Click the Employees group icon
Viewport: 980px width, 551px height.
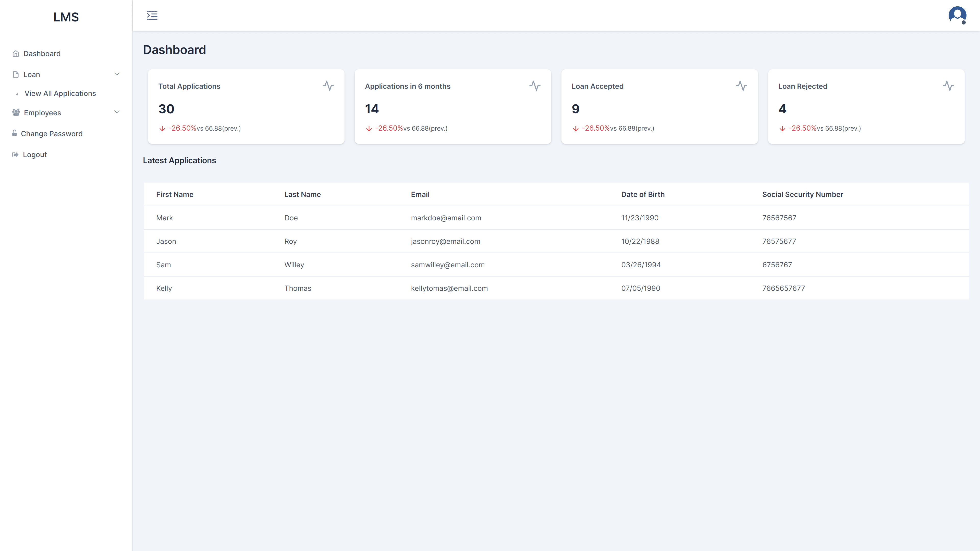(x=16, y=112)
